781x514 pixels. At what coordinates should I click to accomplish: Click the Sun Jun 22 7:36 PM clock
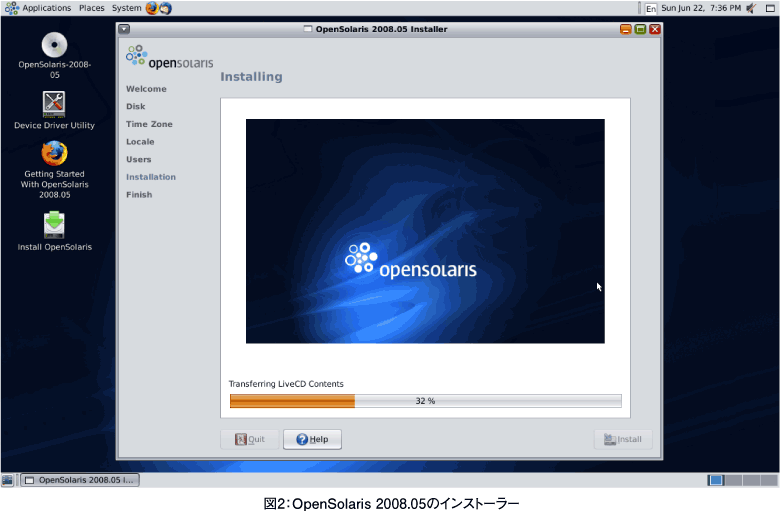pyautogui.click(x=701, y=8)
